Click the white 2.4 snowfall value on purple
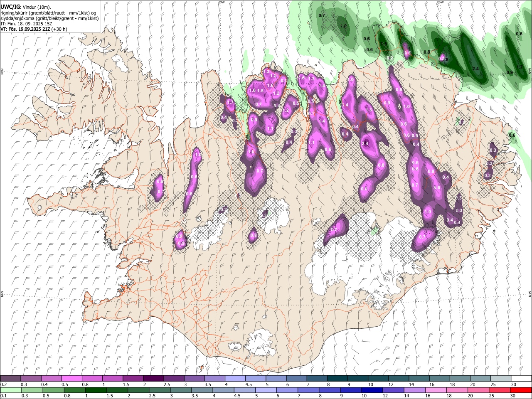 click(x=366, y=143)
